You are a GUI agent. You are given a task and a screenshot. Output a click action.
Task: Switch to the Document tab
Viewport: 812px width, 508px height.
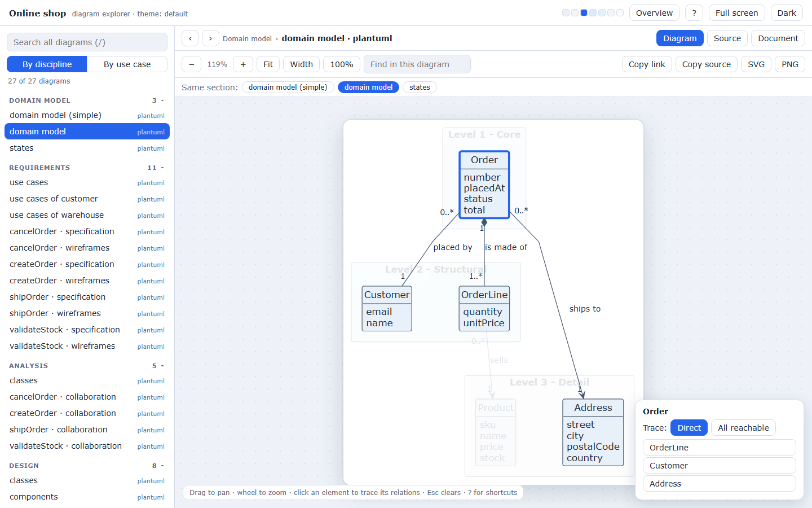(778, 38)
